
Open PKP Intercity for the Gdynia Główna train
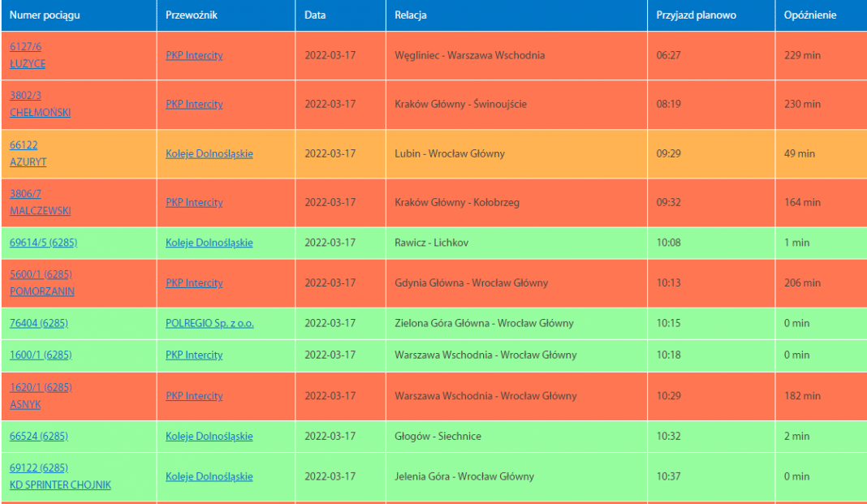(x=194, y=283)
